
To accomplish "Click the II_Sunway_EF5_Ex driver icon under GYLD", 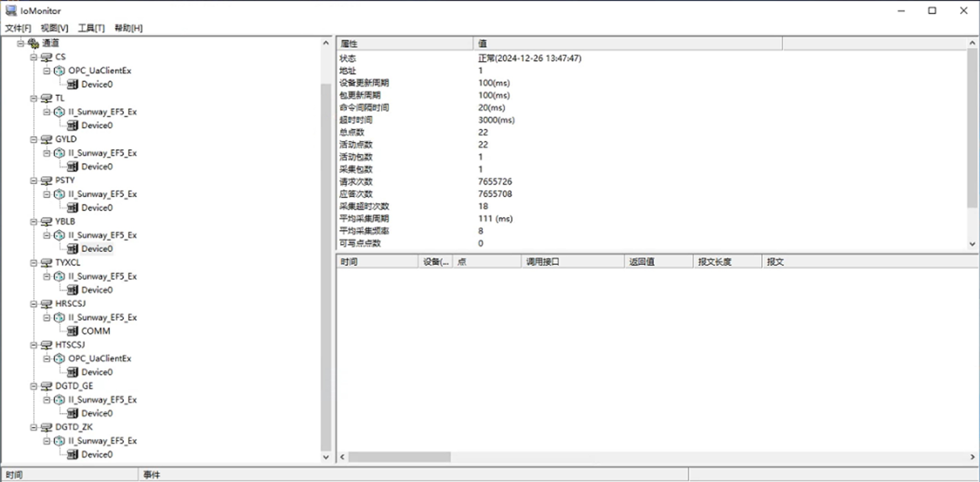I will [59, 153].
